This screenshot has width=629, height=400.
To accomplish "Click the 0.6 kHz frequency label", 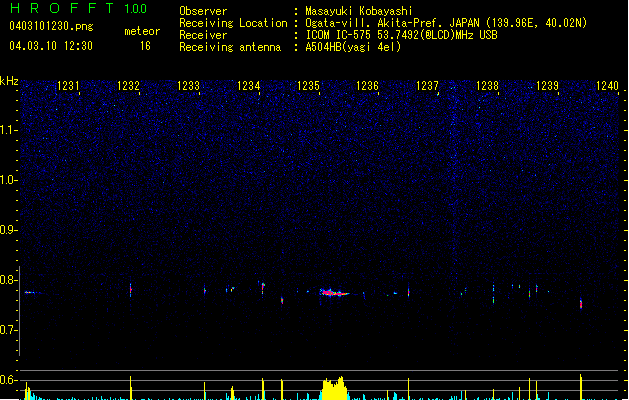I will pyautogui.click(x=8, y=380).
